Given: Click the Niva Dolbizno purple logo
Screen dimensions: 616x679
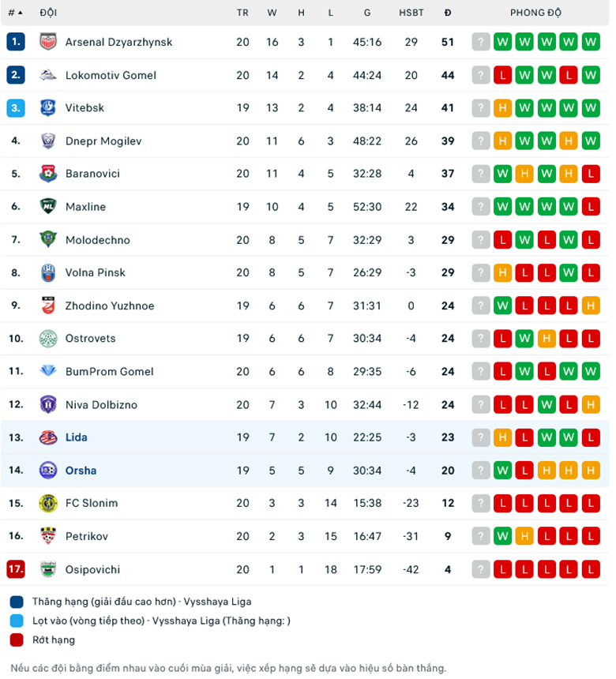Looking at the screenshot, I should (48, 404).
